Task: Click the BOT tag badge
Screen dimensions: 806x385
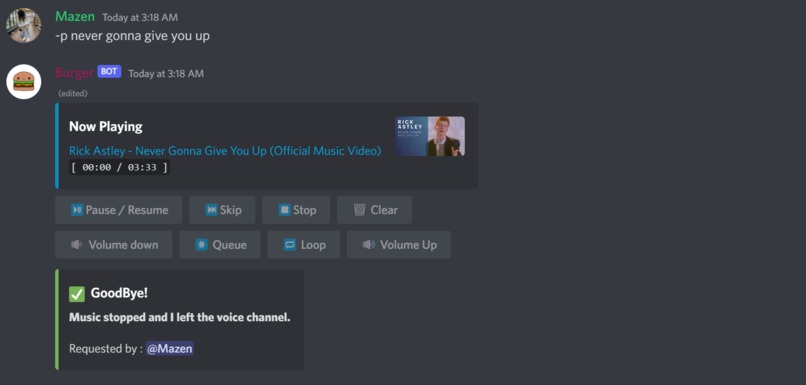Action: tap(109, 71)
